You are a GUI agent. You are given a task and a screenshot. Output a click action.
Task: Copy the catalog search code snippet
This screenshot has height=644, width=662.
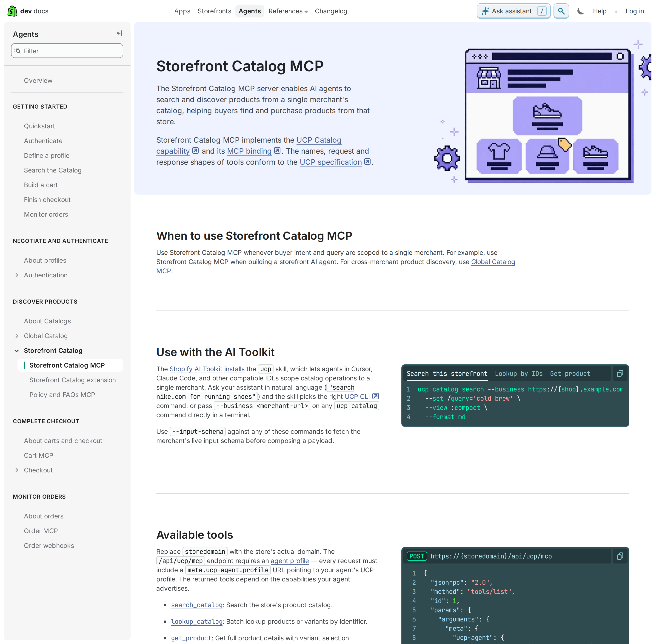pos(620,374)
